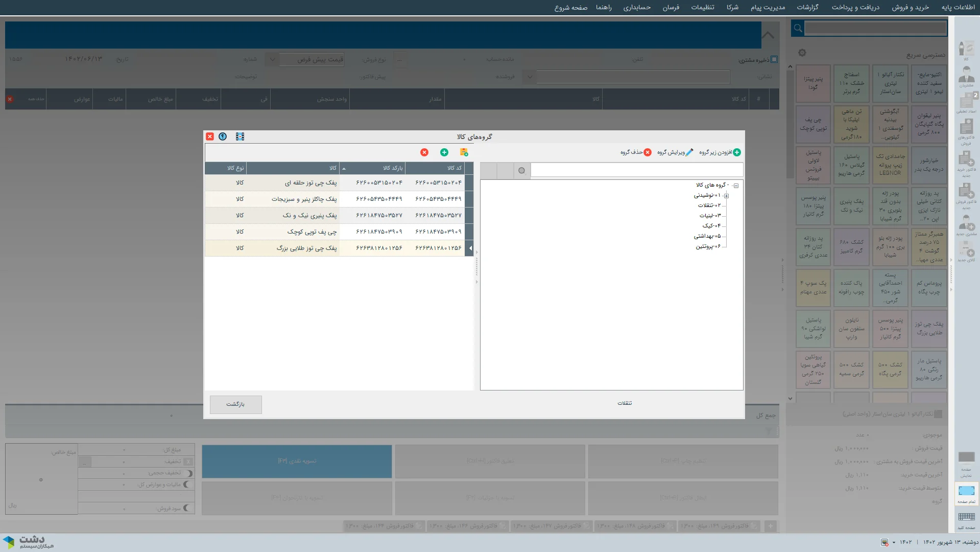Click the video guide film icon in the dialog title bar

240,136
